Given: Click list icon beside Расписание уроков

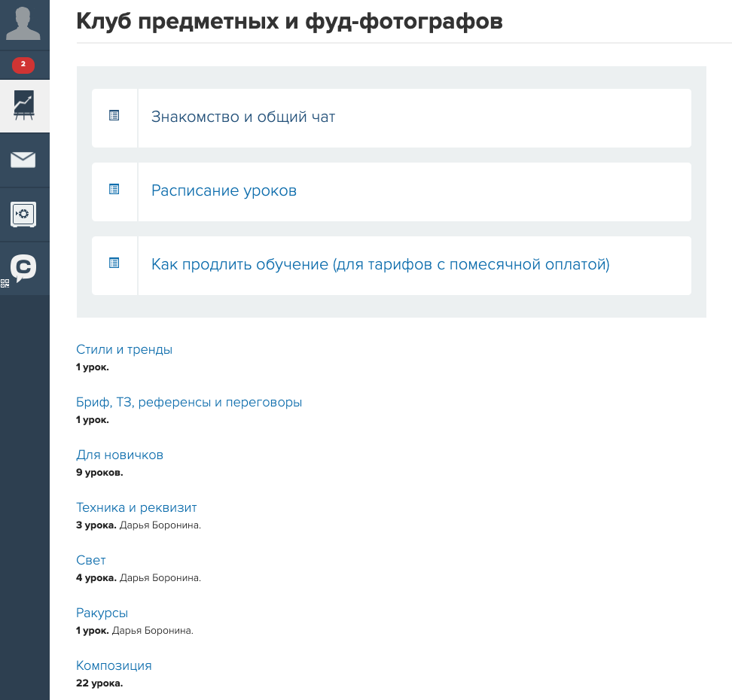Looking at the screenshot, I should [x=114, y=189].
